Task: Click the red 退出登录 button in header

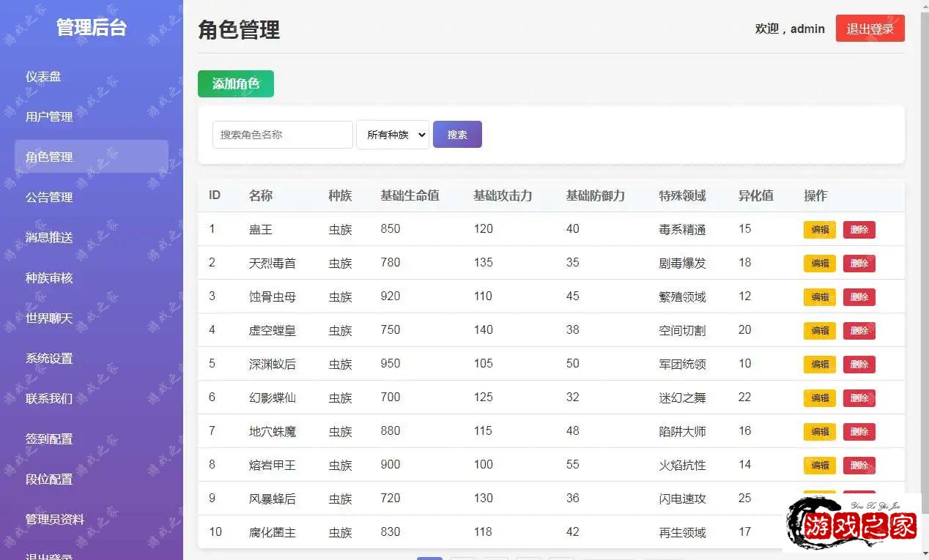Action: pos(870,29)
